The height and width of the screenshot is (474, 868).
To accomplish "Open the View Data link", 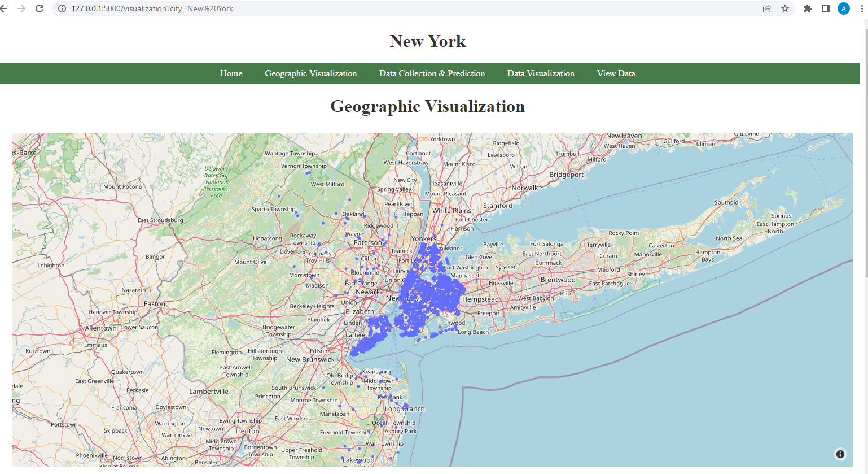I will [616, 73].
